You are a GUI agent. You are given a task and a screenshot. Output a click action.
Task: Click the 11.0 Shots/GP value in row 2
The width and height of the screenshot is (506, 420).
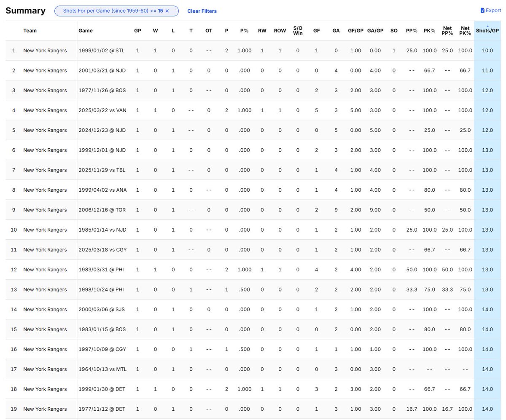click(487, 70)
